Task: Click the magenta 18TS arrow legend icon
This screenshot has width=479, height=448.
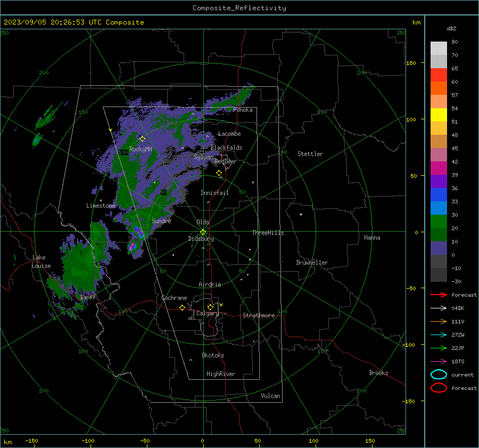Action: [439, 362]
